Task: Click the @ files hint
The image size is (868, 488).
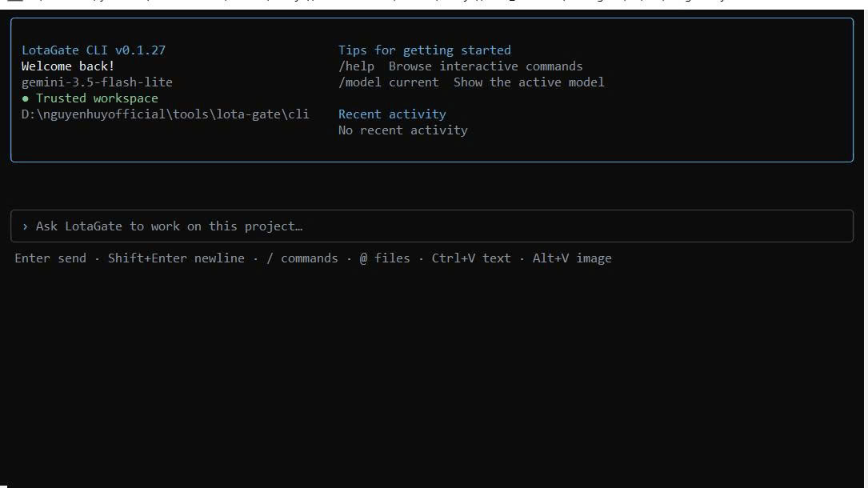Action: pyautogui.click(x=385, y=258)
